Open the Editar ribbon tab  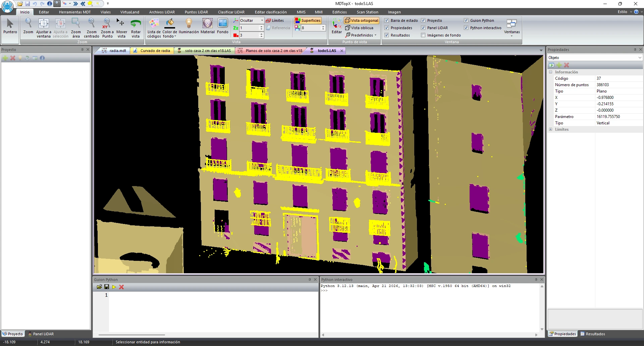click(x=44, y=12)
